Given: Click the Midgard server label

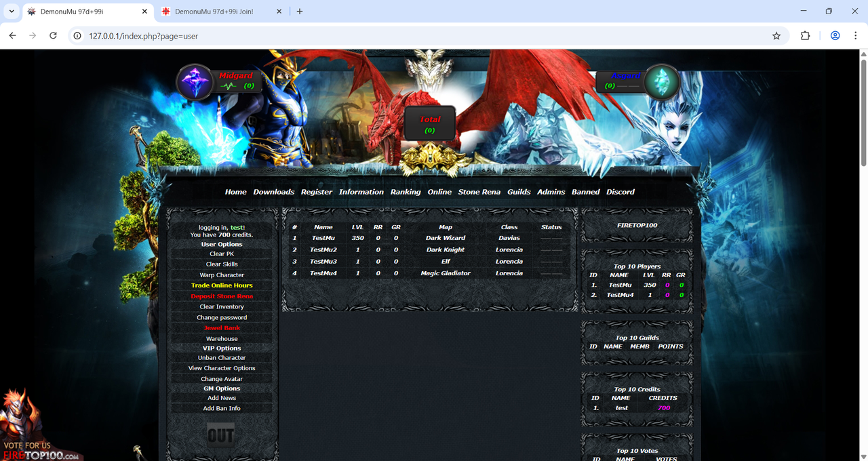Looking at the screenshot, I should click(x=236, y=76).
